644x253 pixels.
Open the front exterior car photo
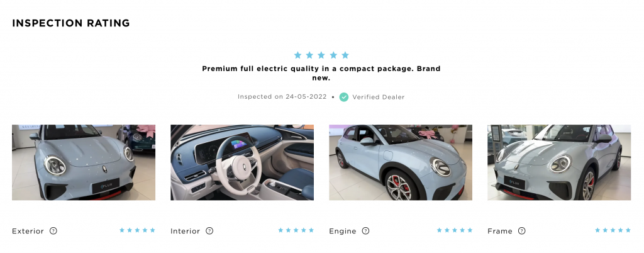[84, 162]
